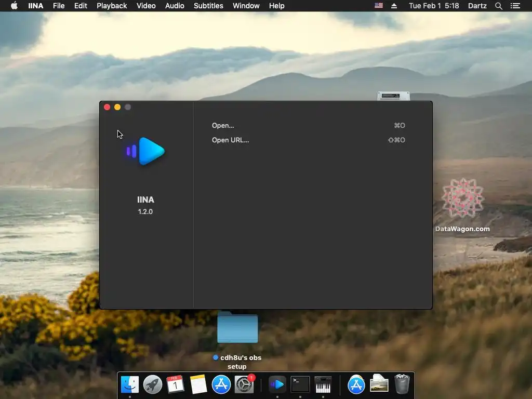The width and height of the screenshot is (532, 399).
Task: Open the Audio menu
Action: (x=175, y=6)
